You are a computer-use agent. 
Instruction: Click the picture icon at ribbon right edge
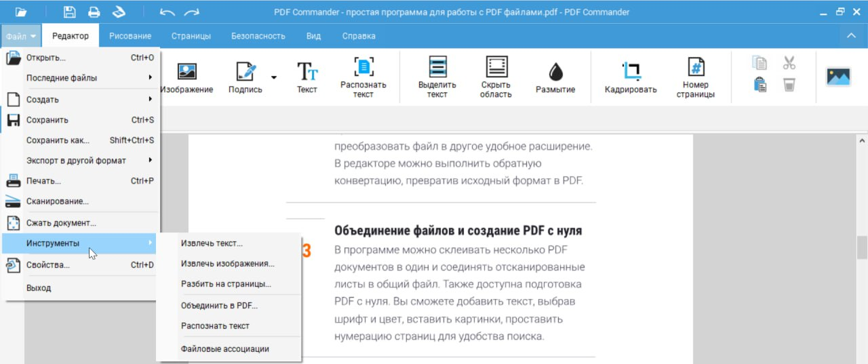838,77
